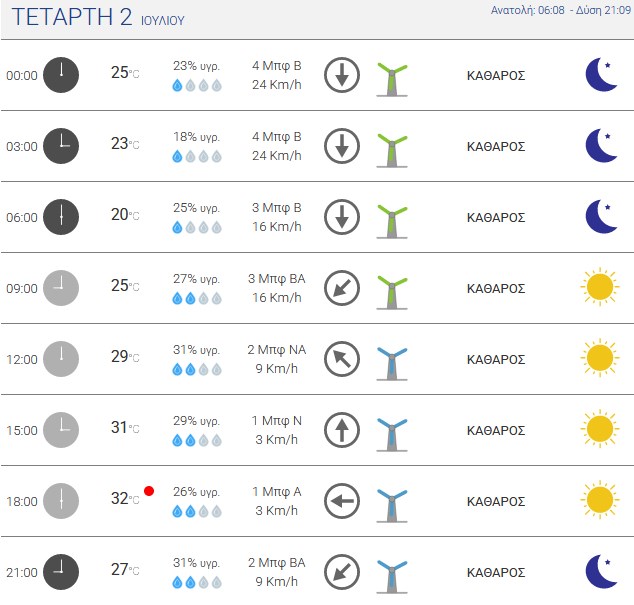Click the clock icon for 00:00

point(61,75)
